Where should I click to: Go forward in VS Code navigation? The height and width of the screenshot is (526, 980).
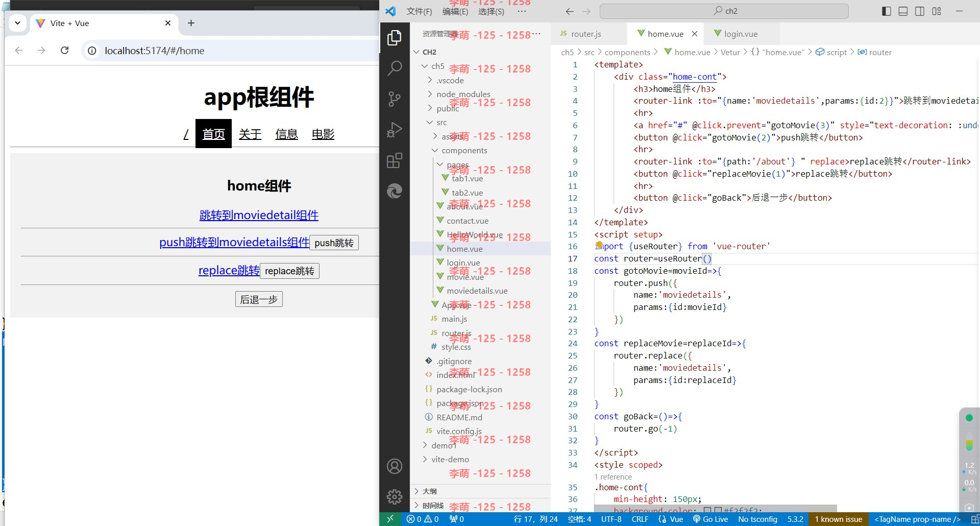586,11
